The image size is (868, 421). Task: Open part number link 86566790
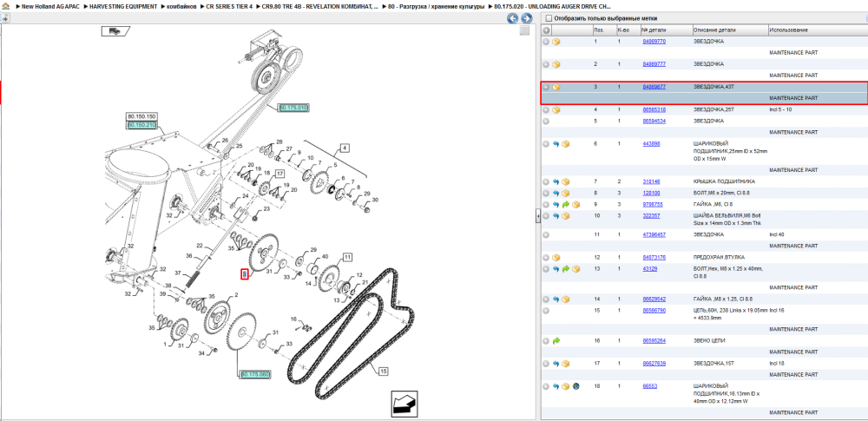tap(654, 310)
